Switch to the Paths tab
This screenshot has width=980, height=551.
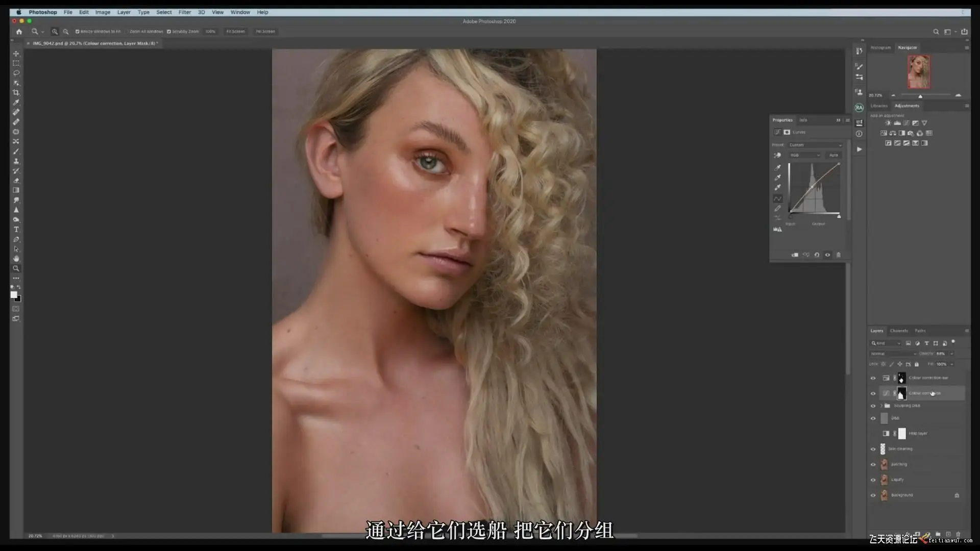(920, 331)
